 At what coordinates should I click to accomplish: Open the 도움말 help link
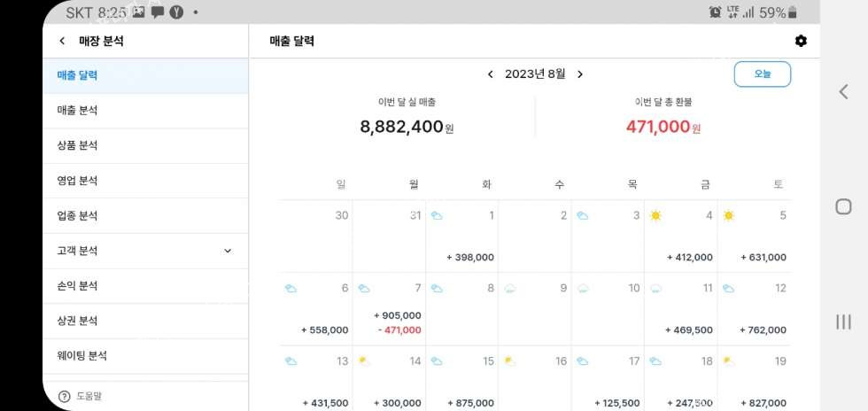point(90,397)
